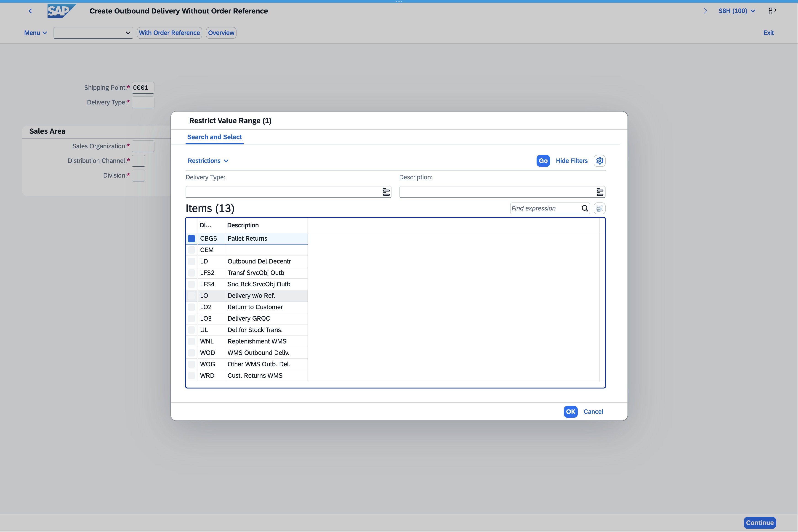
Task: Click the search magnifier in Find expression
Action: click(x=585, y=208)
